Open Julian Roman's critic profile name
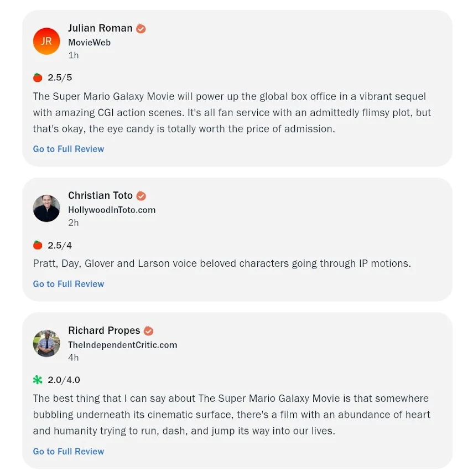This screenshot has width=473, height=476. pos(100,28)
